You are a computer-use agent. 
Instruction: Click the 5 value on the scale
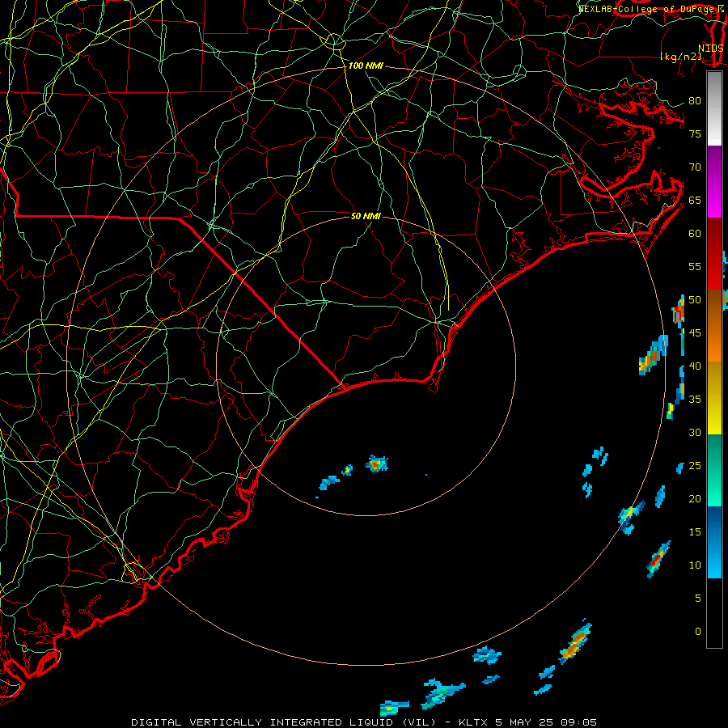click(x=698, y=599)
